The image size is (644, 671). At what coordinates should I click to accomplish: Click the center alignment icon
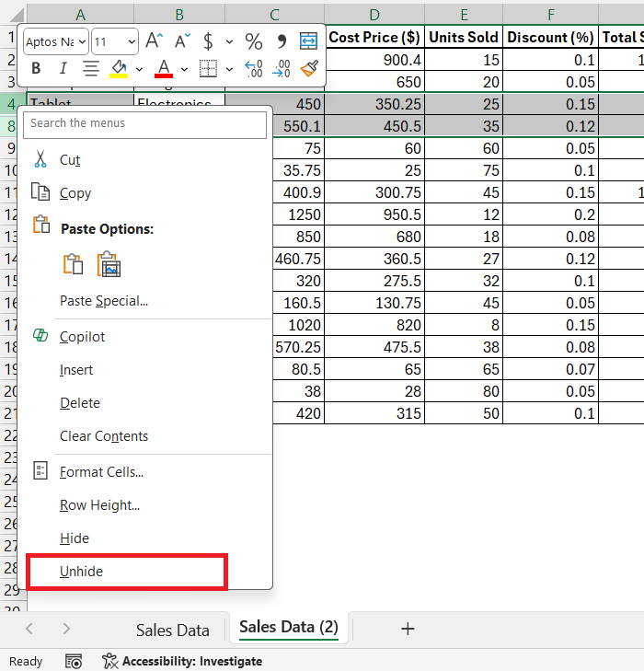(91, 68)
